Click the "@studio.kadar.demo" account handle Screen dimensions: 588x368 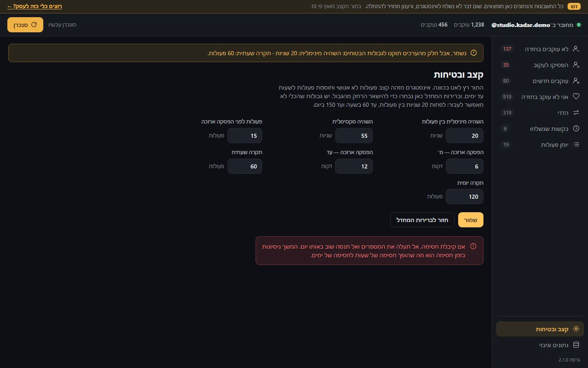pyautogui.click(x=521, y=25)
